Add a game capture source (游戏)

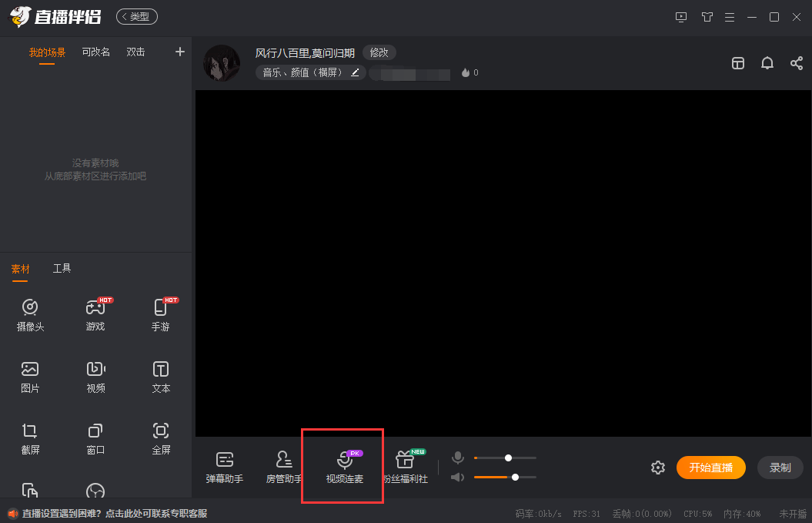point(95,311)
